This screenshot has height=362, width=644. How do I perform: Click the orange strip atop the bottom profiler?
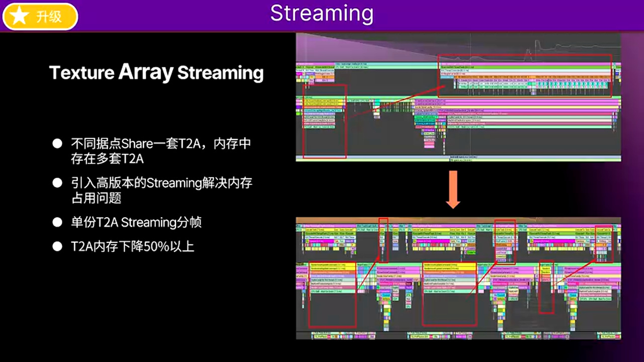tap(458, 220)
